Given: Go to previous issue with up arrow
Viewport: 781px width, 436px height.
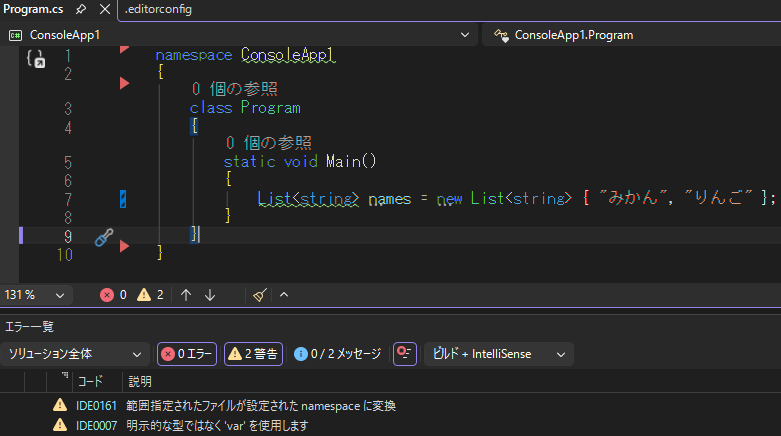Looking at the screenshot, I should tap(186, 295).
